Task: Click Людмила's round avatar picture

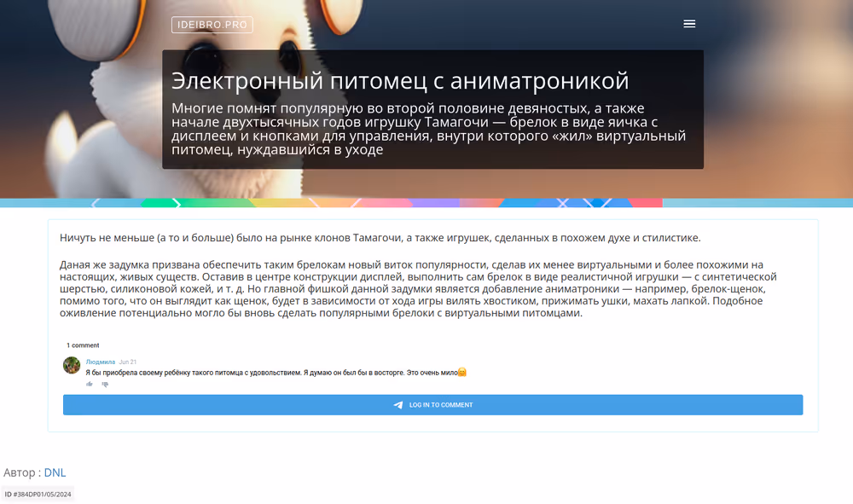Action: click(x=72, y=366)
